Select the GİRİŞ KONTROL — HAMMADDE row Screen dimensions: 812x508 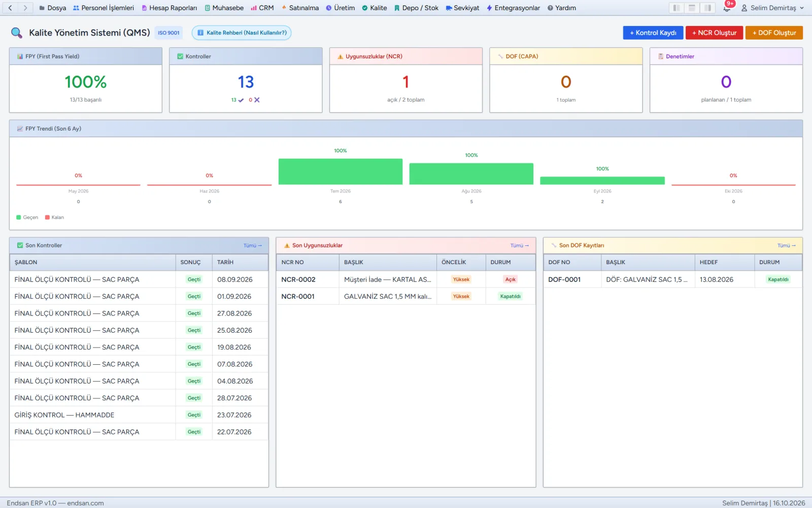[139, 415]
